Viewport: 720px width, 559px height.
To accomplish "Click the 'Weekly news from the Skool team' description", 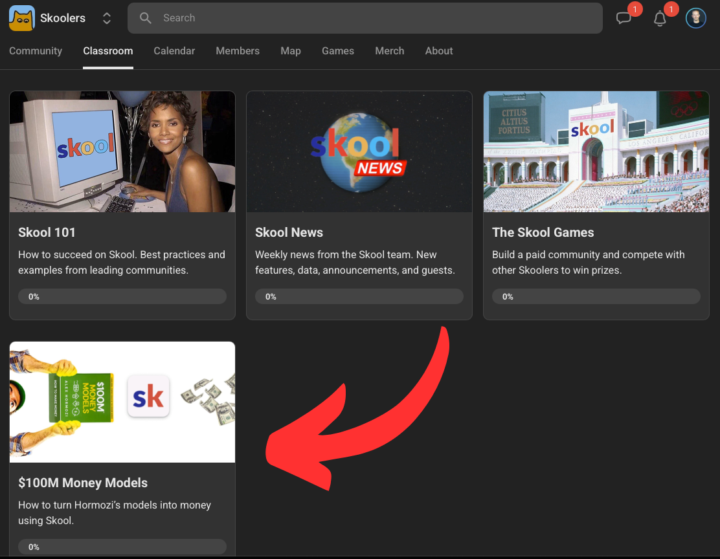I will 355,262.
